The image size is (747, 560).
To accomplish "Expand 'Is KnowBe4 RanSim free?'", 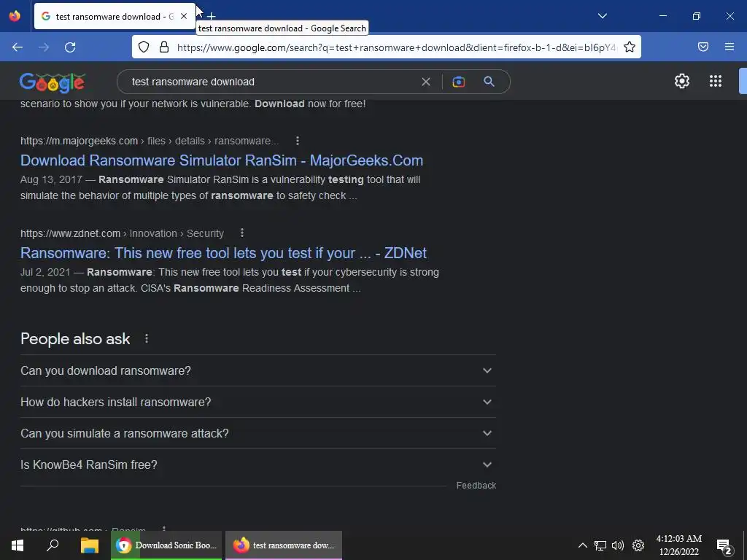I will 258,464.
